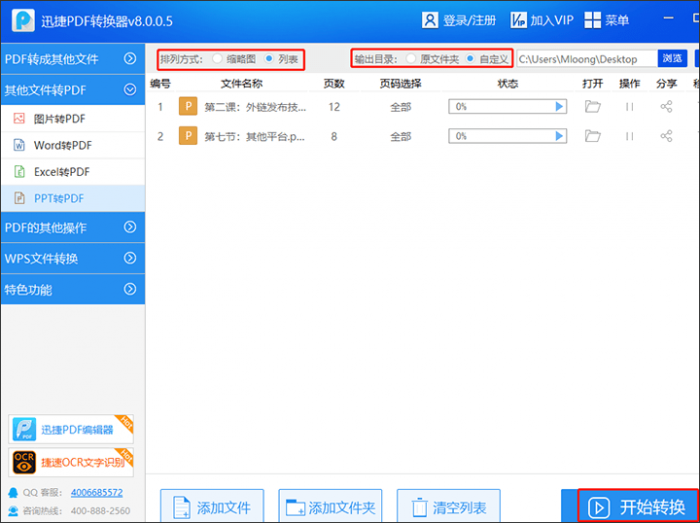Click the 添加文件 button
700x523 pixels.
point(212,506)
